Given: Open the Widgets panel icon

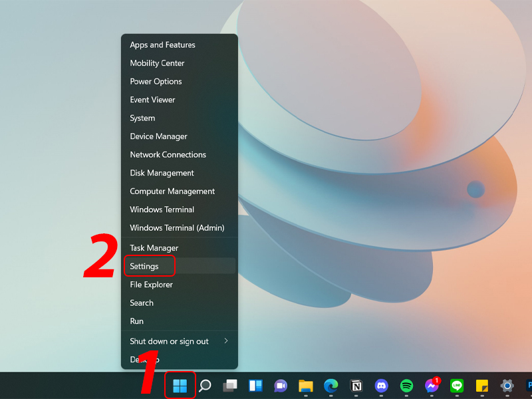Looking at the screenshot, I should 255,386.
